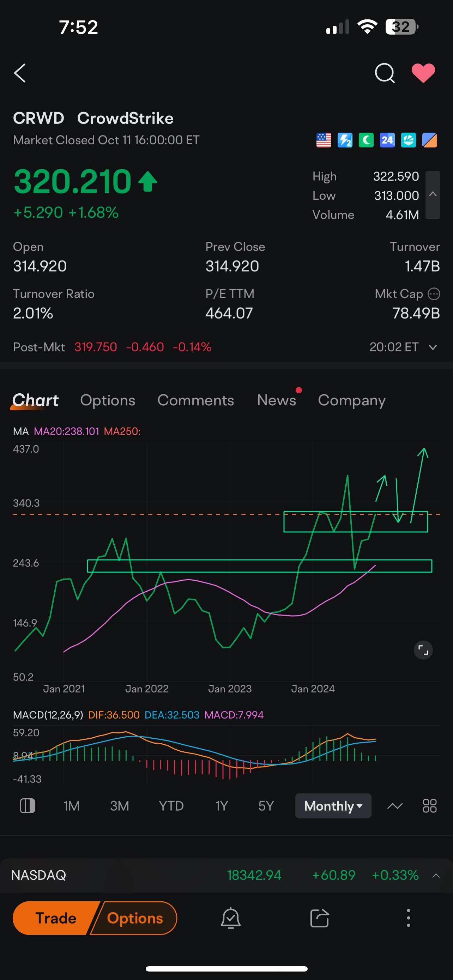Tap the DIF:36.500 value
This screenshot has height=980, width=453.
click(x=114, y=715)
